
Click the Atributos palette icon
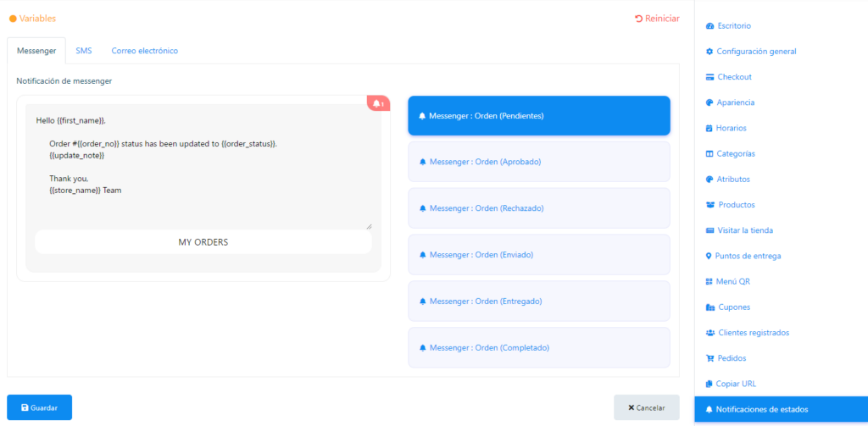[709, 180]
